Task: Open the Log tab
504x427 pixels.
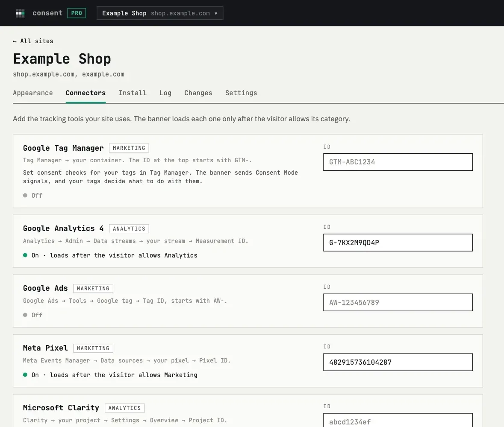Action: coord(165,93)
